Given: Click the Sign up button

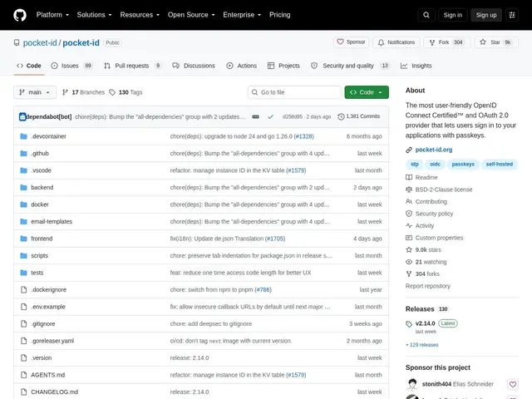Looking at the screenshot, I should (485, 15).
